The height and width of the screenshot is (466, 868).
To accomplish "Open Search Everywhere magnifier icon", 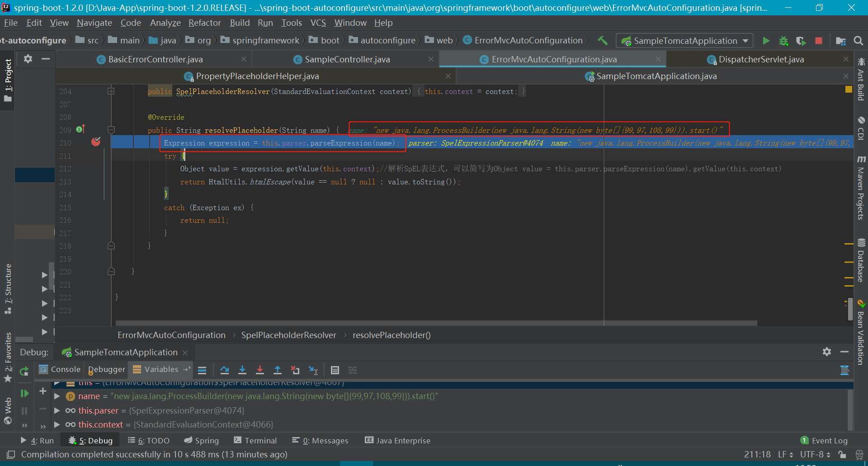I will click(858, 41).
